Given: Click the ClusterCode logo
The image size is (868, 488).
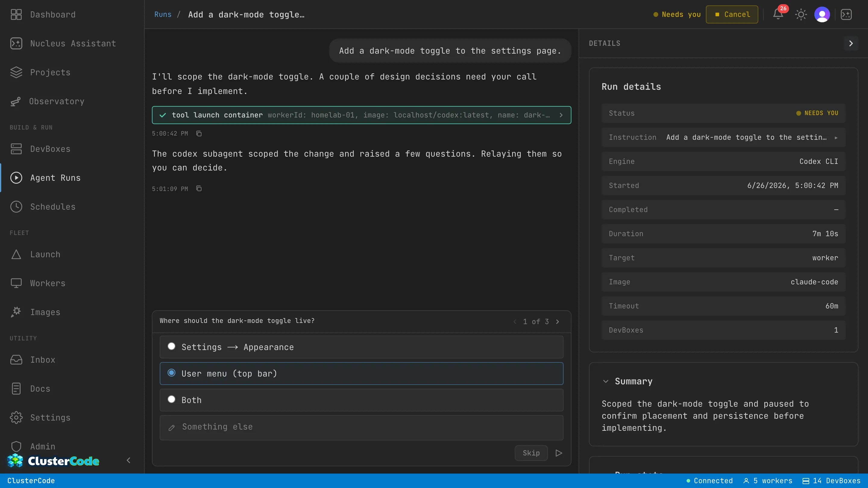Looking at the screenshot, I should click(53, 461).
